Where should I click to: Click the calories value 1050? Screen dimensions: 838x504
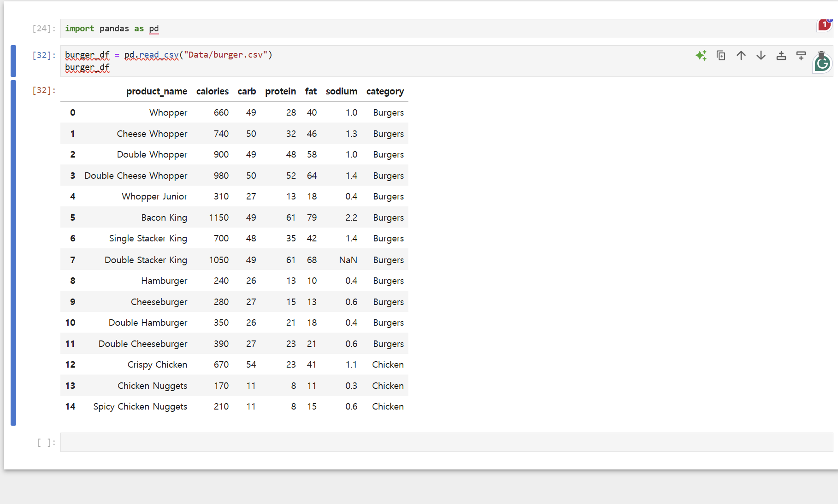219,260
